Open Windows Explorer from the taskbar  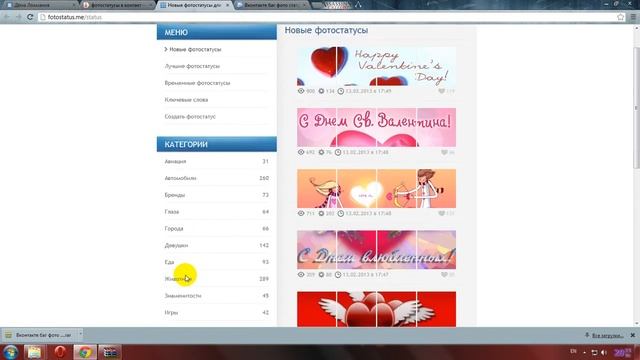click(35, 352)
